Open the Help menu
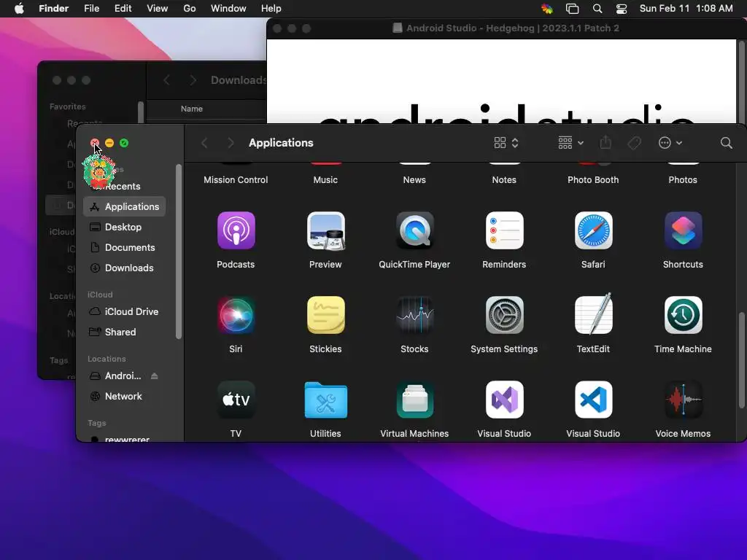This screenshot has width=747, height=560. click(271, 9)
